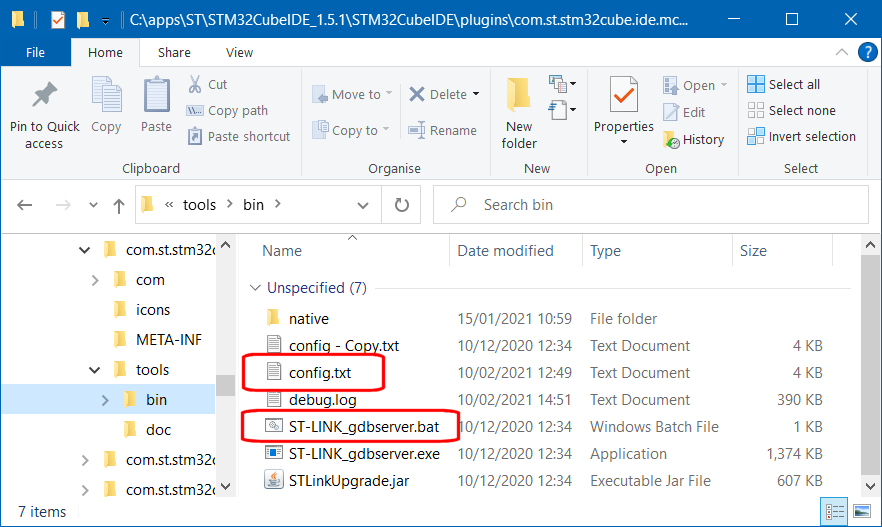Refresh the folder view
Screen dimensions: 882x527
(402, 205)
